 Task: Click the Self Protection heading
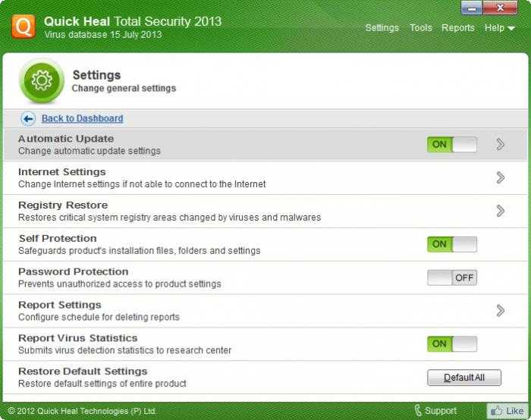pyautogui.click(x=58, y=238)
